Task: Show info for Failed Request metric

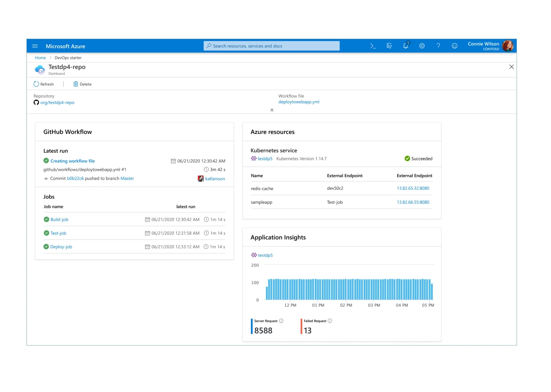Action: [330, 321]
